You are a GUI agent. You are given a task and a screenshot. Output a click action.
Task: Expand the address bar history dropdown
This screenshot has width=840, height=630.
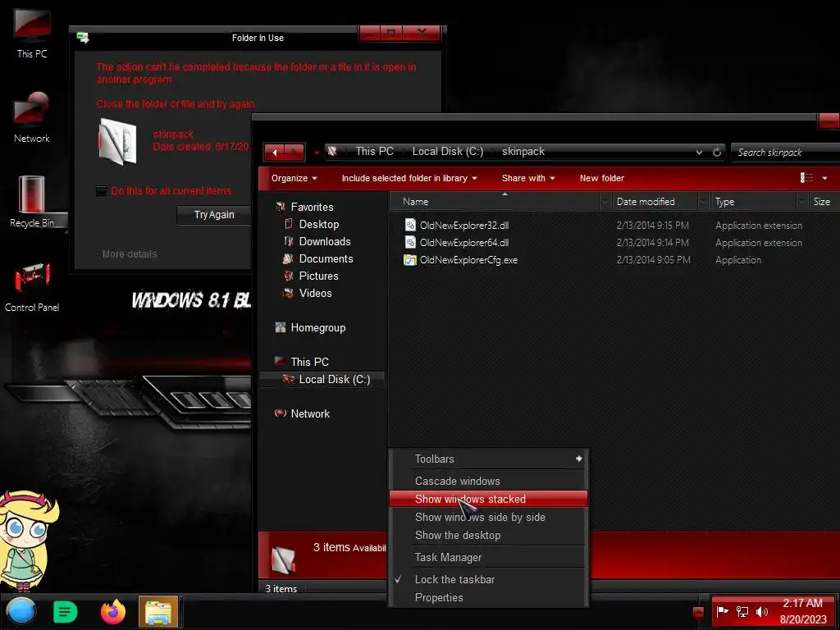click(699, 152)
